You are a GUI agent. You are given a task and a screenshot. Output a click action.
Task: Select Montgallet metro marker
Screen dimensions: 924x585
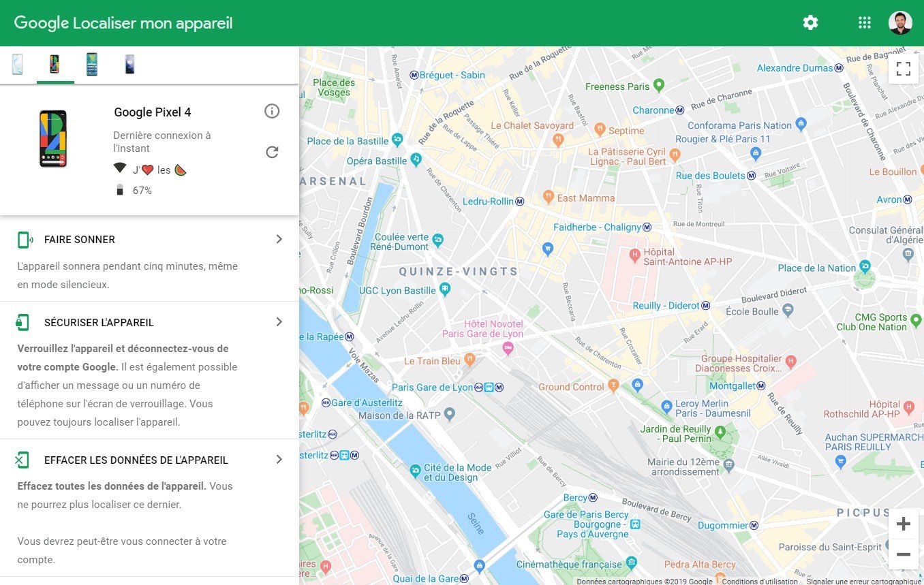coord(761,386)
